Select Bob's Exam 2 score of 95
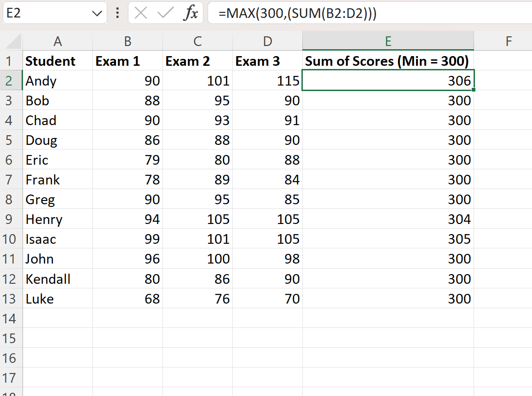The height and width of the screenshot is (396, 532). 197,100
